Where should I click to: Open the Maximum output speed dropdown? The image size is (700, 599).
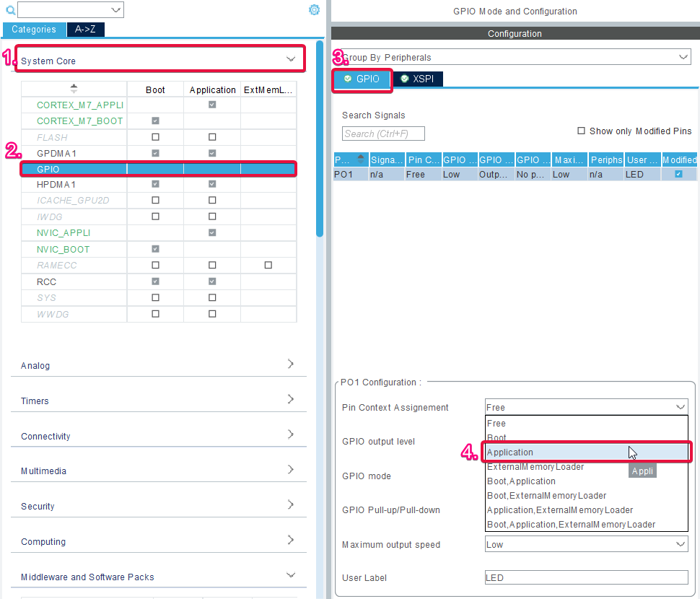[586, 544]
